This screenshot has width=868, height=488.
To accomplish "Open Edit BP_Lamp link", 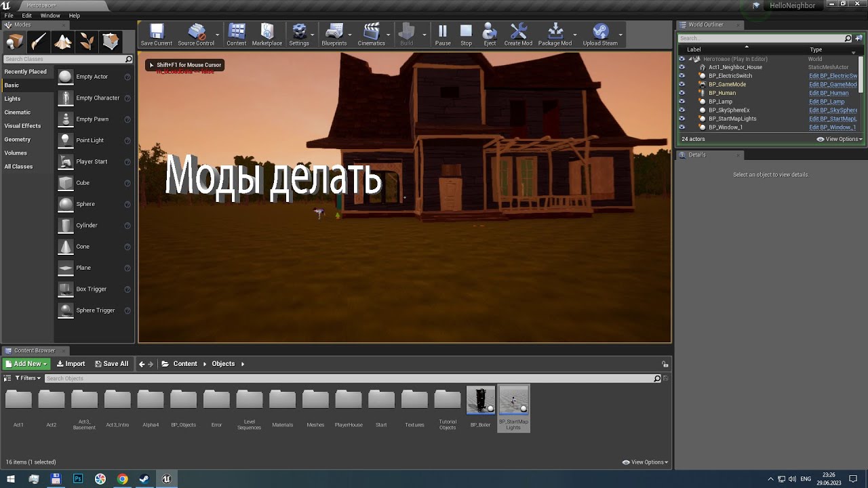I will coord(827,102).
